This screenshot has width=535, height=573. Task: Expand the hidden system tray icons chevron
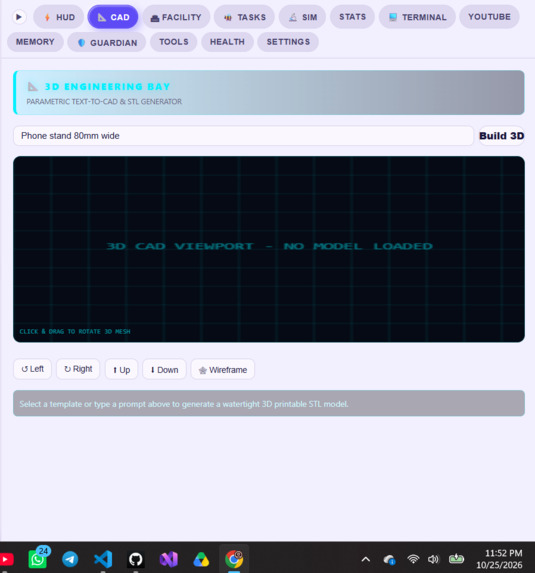[x=366, y=559]
